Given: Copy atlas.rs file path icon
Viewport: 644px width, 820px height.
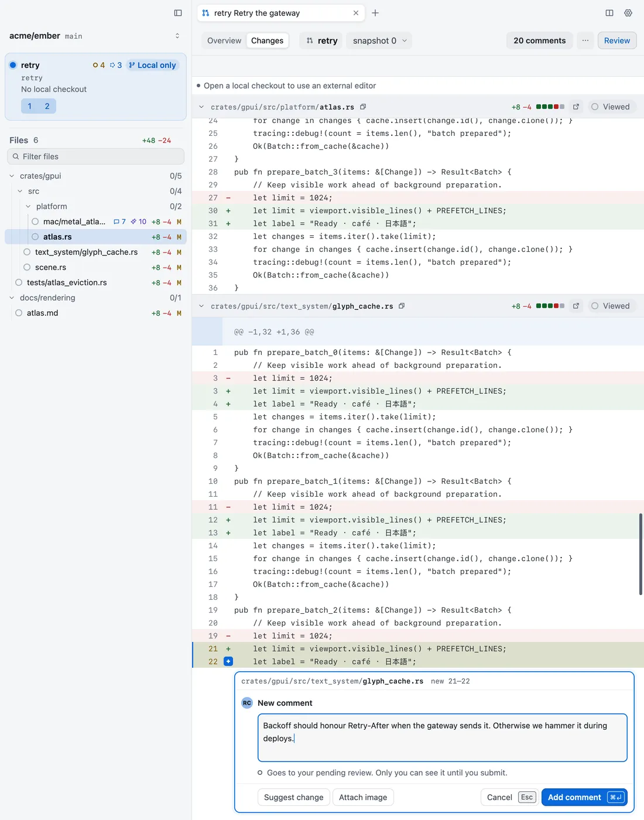Looking at the screenshot, I should (x=363, y=107).
